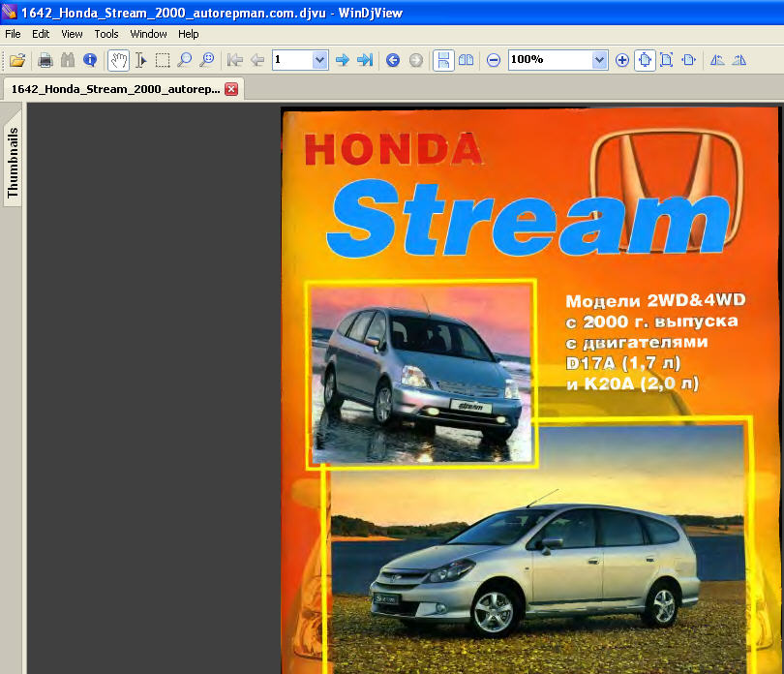Jump to the last page
The image size is (784, 674).
(365, 60)
